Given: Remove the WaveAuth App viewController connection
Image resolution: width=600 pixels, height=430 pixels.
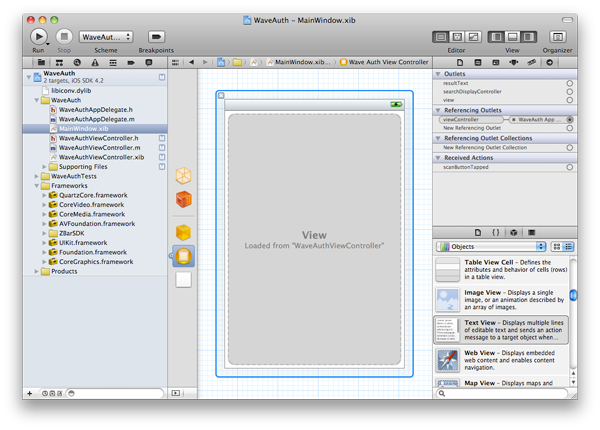Looking at the screenshot, I should (514, 120).
